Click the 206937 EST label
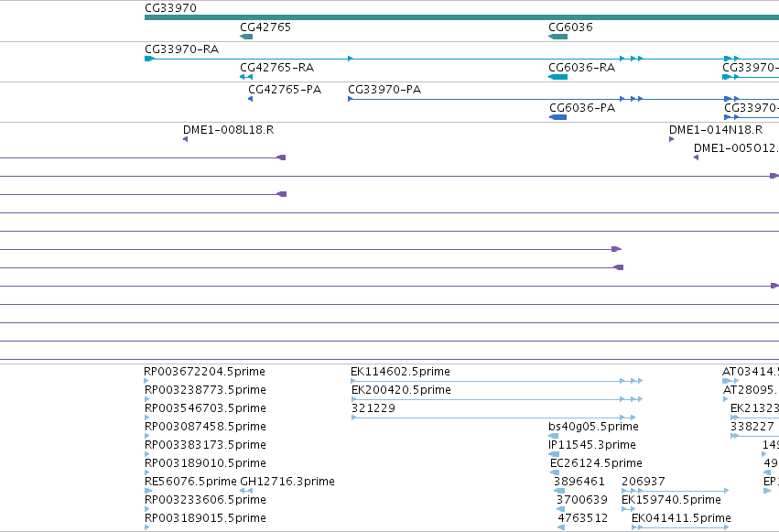 click(x=644, y=482)
